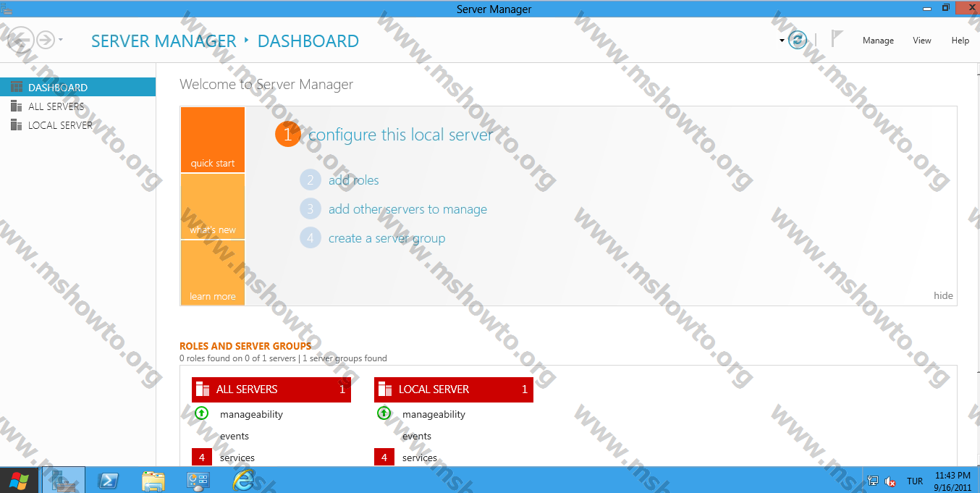Screen dimensions: 980x493
Task: Open the Manage menu
Action: (x=878, y=41)
